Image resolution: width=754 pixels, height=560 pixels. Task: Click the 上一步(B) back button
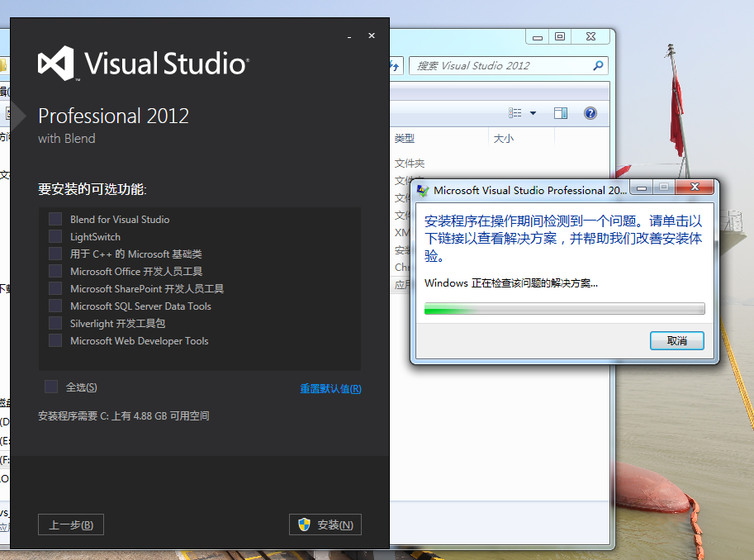point(71,524)
